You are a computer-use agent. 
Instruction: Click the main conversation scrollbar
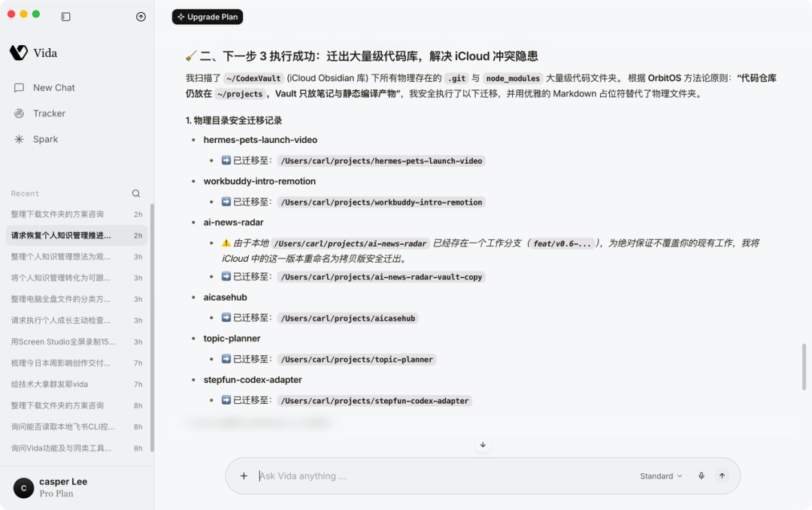click(x=804, y=367)
